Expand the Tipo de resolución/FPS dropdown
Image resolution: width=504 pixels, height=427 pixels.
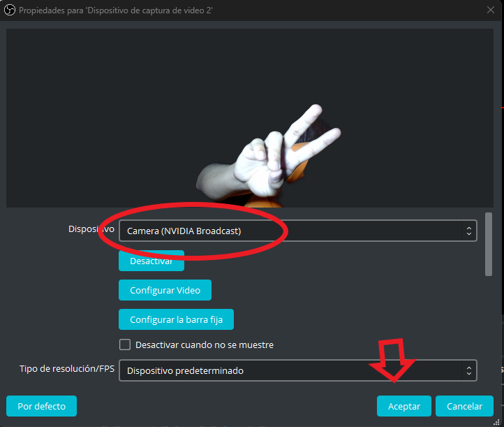tap(293, 370)
